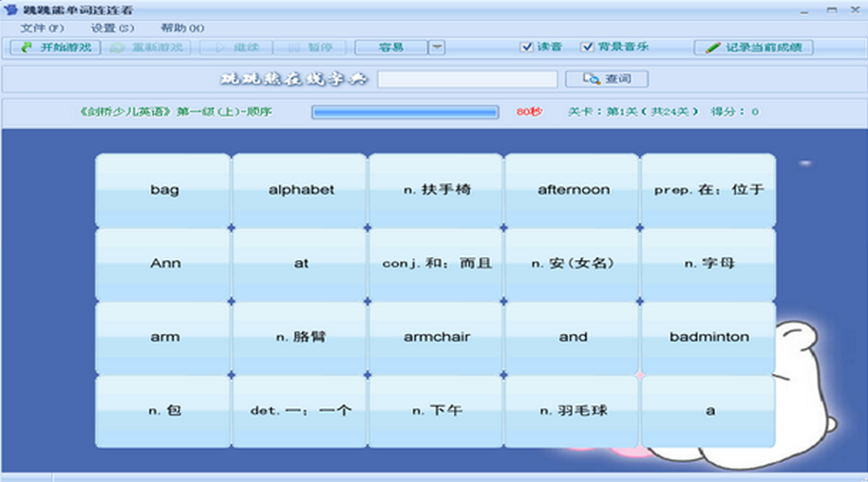Open the 文件 (F) menu
This screenshot has height=482, width=868.
(42, 28)
